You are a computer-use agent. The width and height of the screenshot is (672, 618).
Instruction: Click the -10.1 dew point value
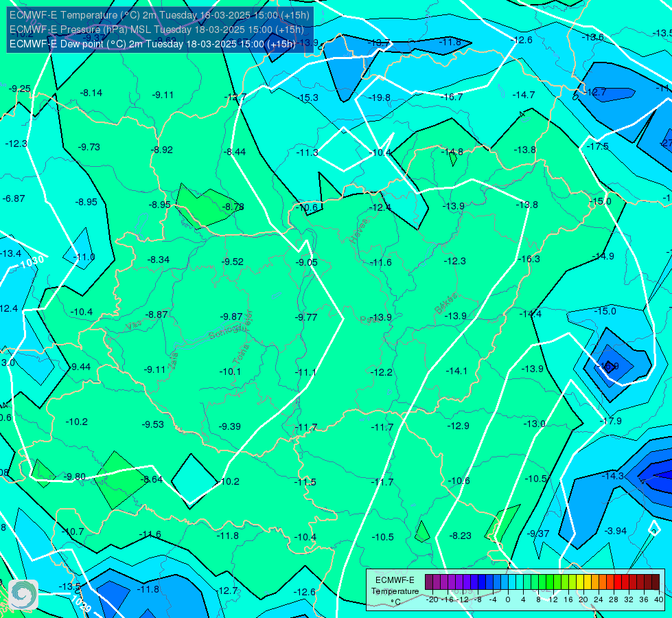(x=230, y=371)
